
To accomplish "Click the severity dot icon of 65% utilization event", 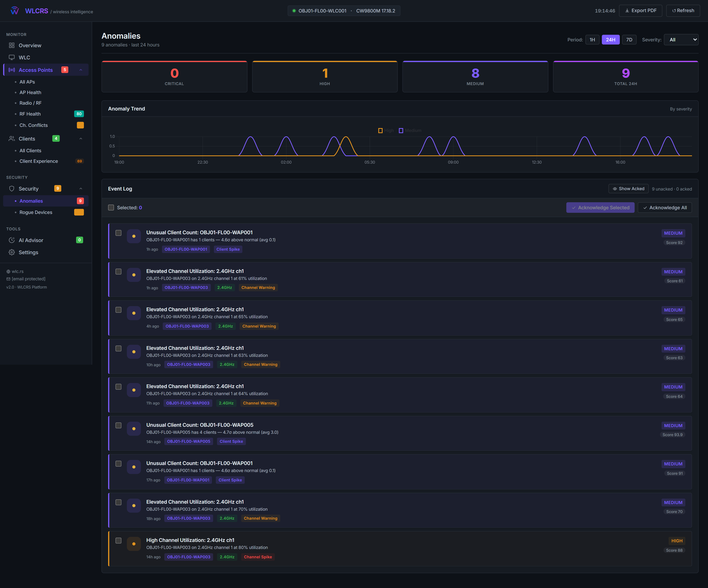I will (x=134, y=313).
